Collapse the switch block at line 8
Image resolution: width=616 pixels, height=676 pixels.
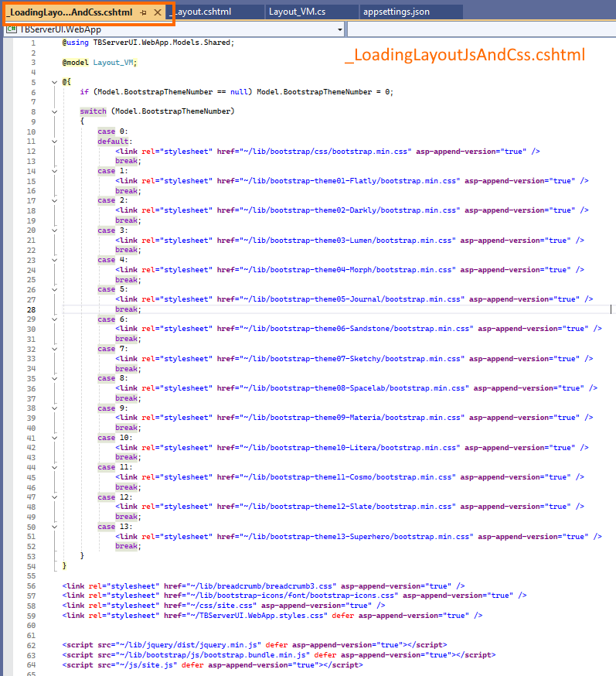[53, 111]
